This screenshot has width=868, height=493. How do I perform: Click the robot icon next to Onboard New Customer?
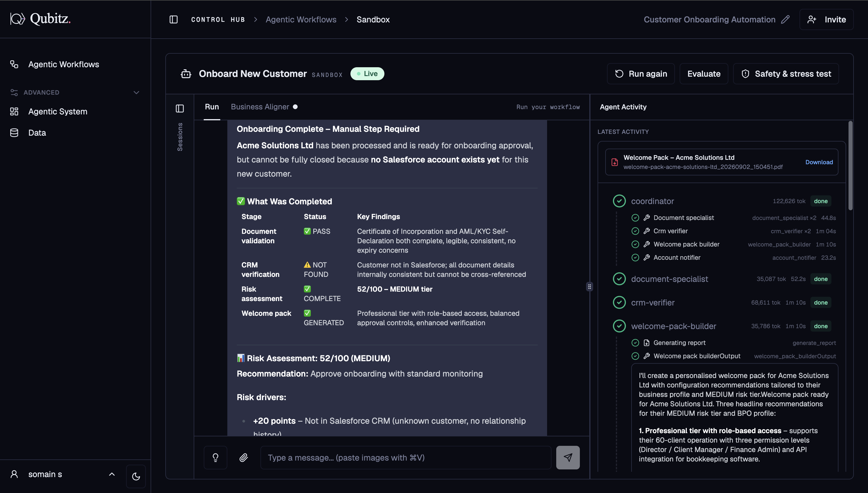[x=186, y=73]
